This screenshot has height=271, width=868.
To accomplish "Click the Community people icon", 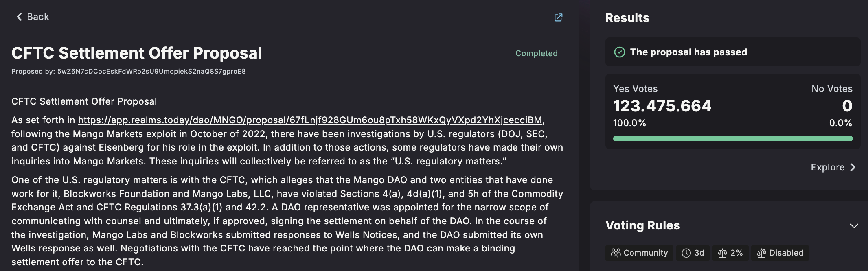I will pyautogui.click(x=616, y=253).
